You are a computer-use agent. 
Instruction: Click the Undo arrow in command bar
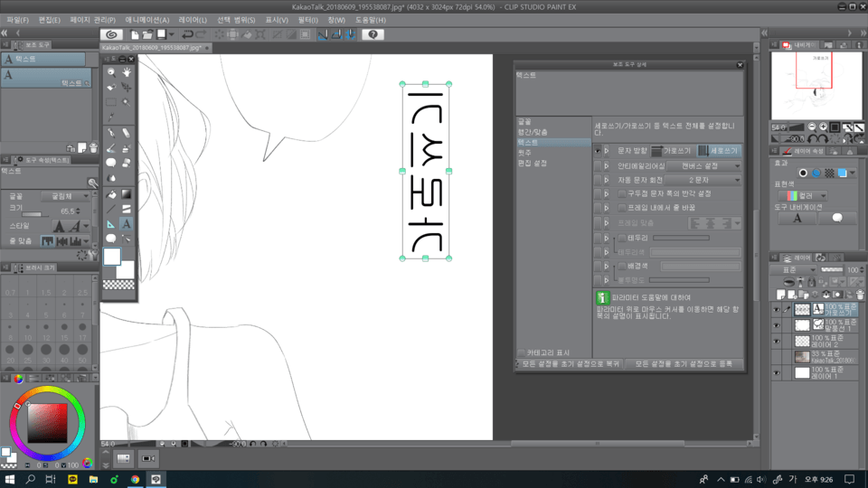click(x=187, y=34)
